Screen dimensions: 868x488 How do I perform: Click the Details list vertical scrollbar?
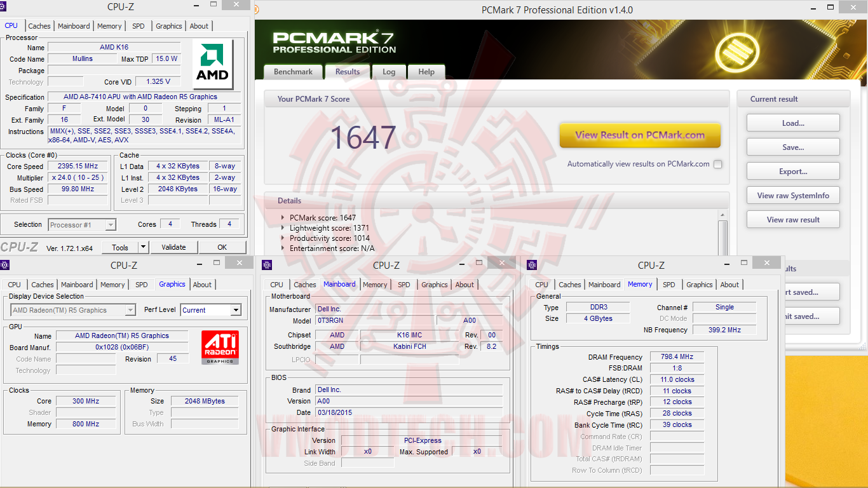pyautogui.click(x=722, y=233)
